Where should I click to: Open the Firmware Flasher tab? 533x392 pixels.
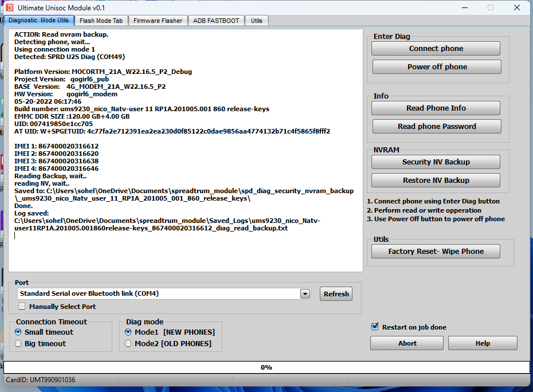click(x=158, y=21)
